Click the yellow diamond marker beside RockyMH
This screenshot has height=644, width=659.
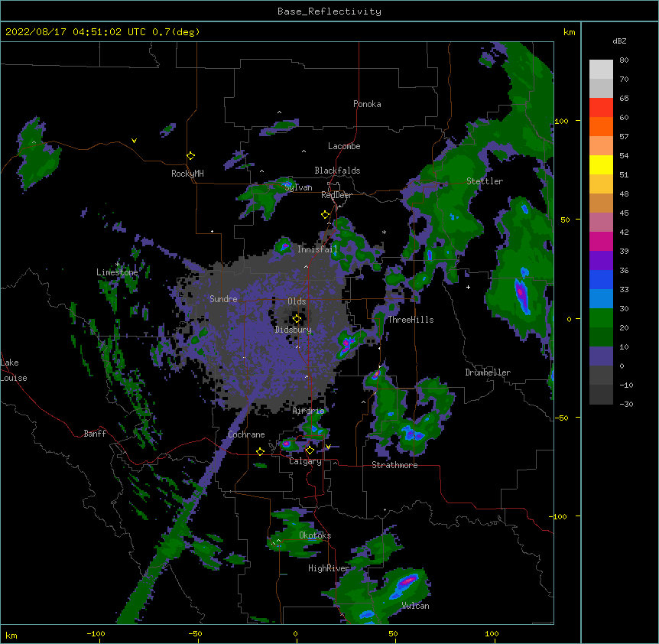[x=191, y=156]
